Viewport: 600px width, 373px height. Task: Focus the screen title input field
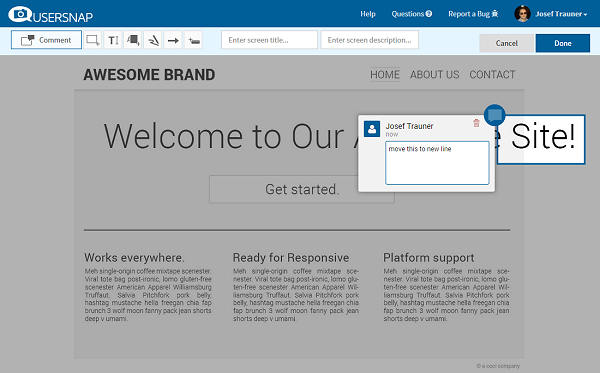click(x=269, y=40)
